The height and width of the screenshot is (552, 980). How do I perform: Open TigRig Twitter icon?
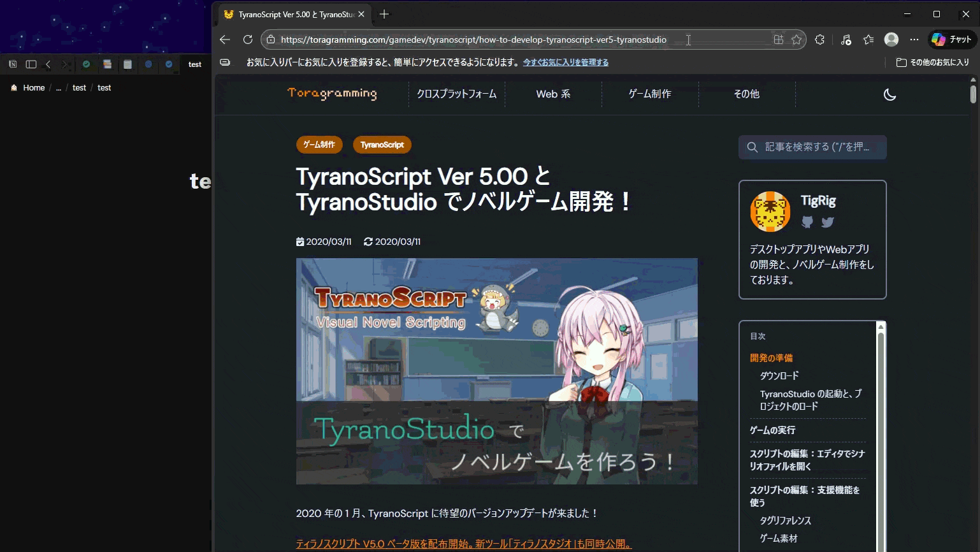pos(828,222)
